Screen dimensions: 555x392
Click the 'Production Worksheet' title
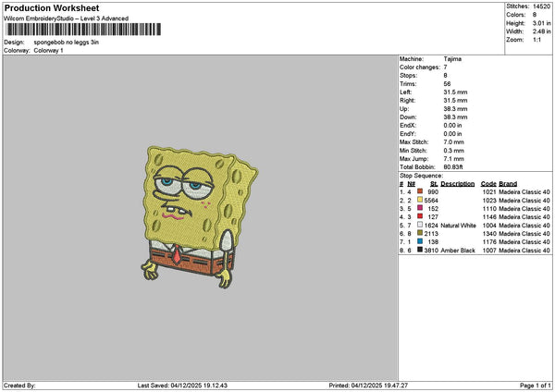click(x=52, y=8)
